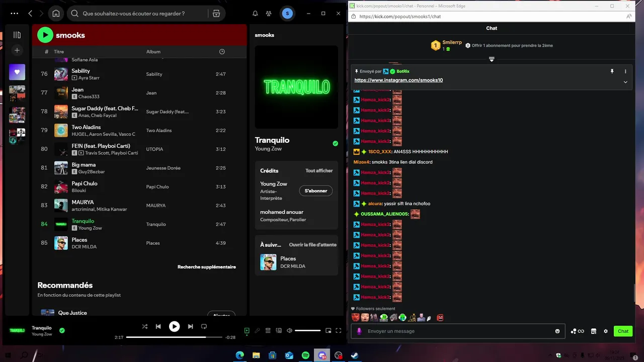644x362 pixels.
Task: Open the next-up Places track cover
Action: (268, 262)
